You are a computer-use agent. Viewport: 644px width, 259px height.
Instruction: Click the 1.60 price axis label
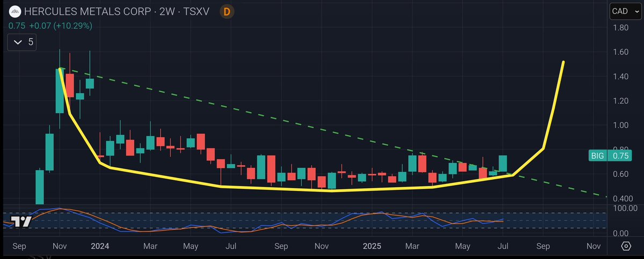coord(620,52)
